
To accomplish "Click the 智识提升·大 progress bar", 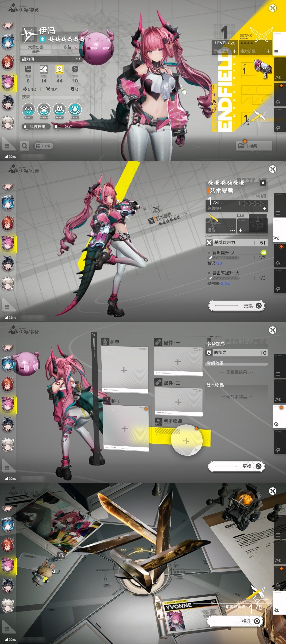I will click(223, 258).
